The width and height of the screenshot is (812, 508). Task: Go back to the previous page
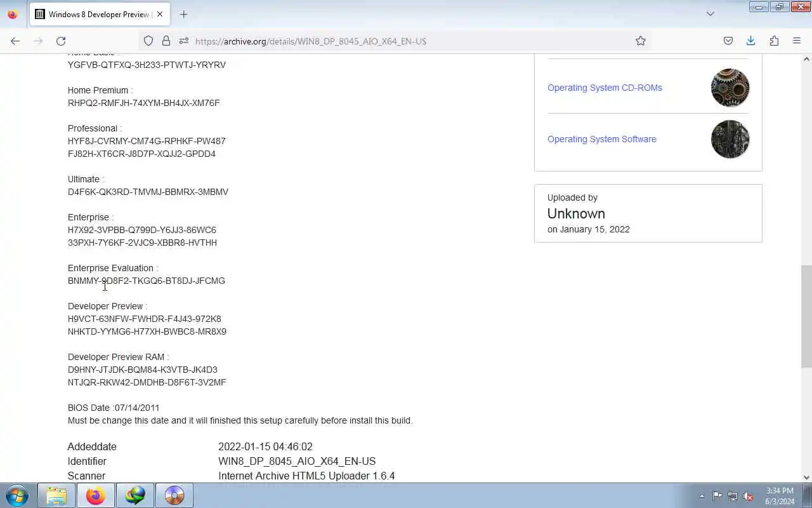(15, 41)
